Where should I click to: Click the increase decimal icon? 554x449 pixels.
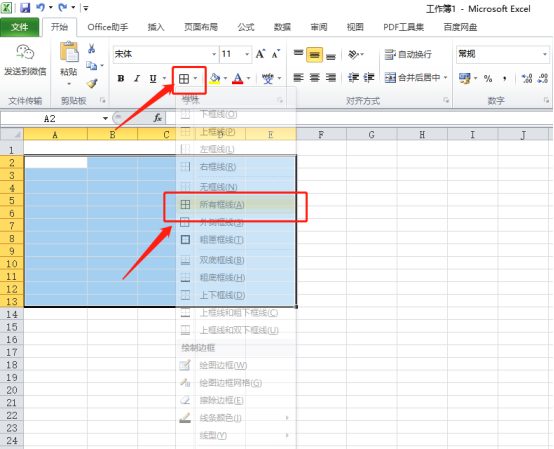[x=527, y=78]
